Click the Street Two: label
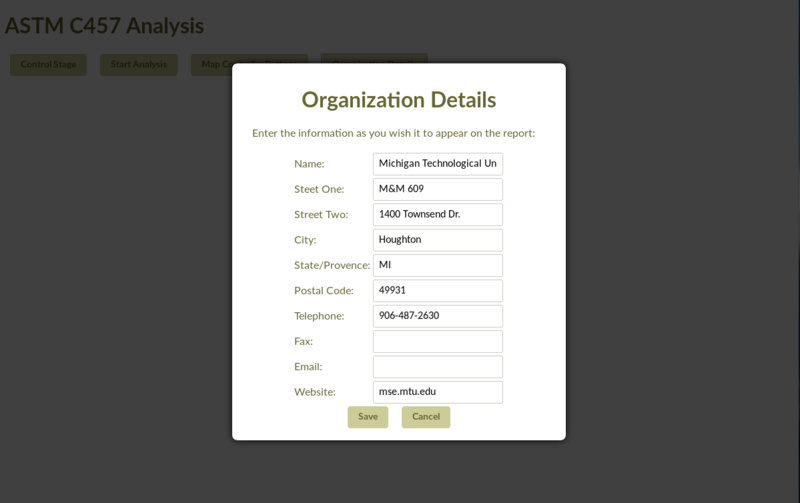 coord(321,215)
